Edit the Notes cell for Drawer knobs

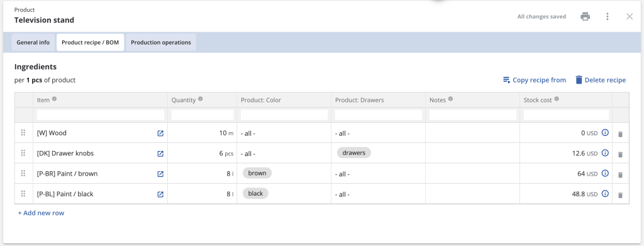(473, 153)
